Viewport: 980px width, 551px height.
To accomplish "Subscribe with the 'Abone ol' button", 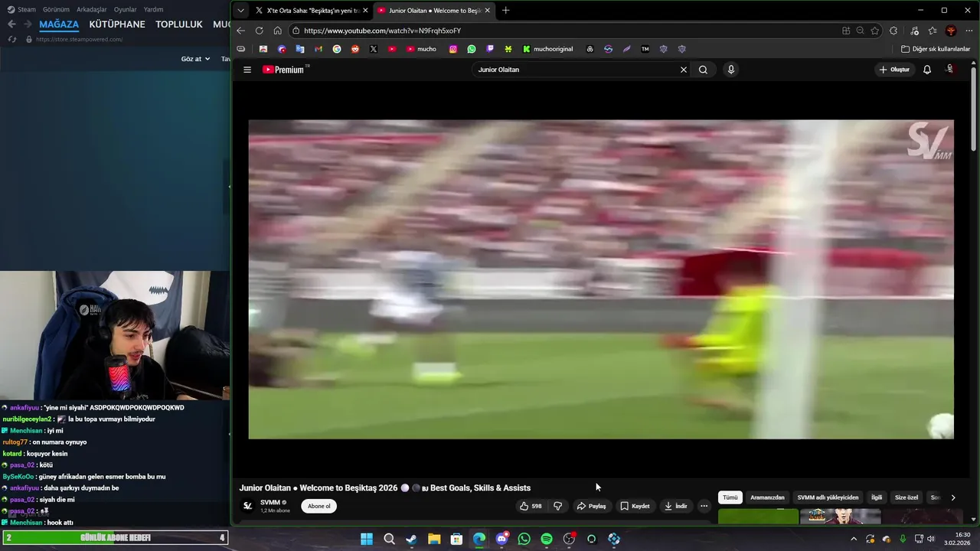I will coord(319,506).
